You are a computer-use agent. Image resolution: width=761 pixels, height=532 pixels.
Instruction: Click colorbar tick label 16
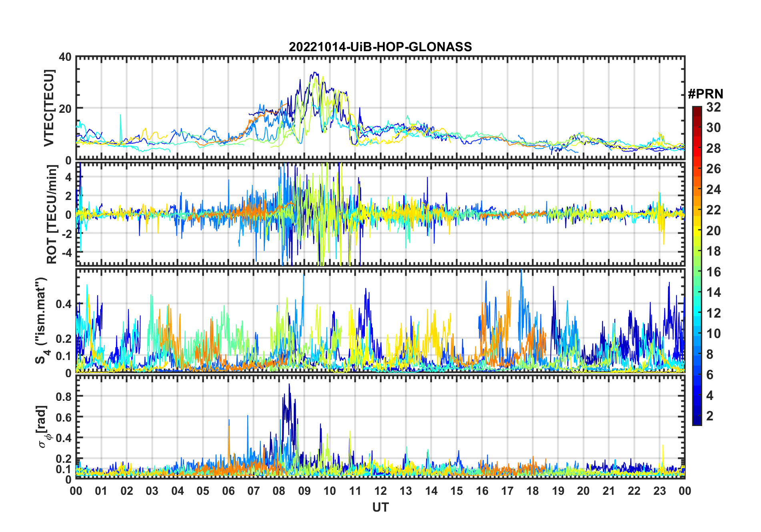tap(713, 272)
